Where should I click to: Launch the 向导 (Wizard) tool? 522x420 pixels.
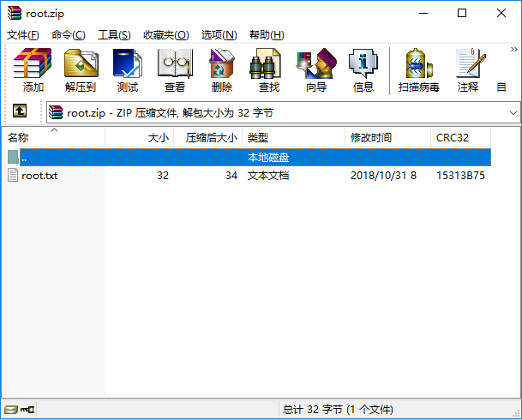(x=316, y=70)
